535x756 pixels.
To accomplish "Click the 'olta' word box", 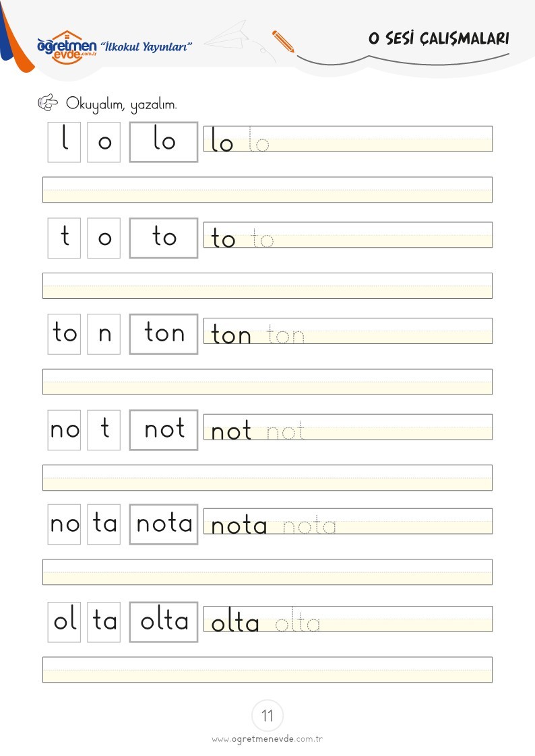I will (x=164, y=621).
